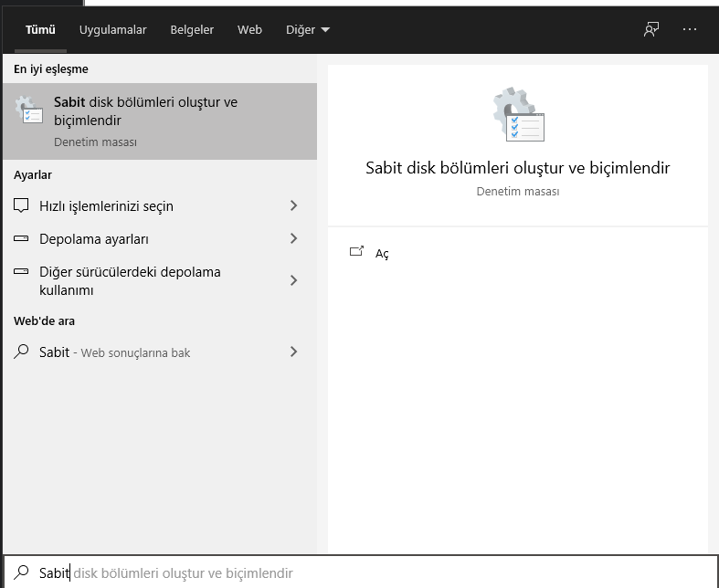Click inside the search text field

point(362,572)
